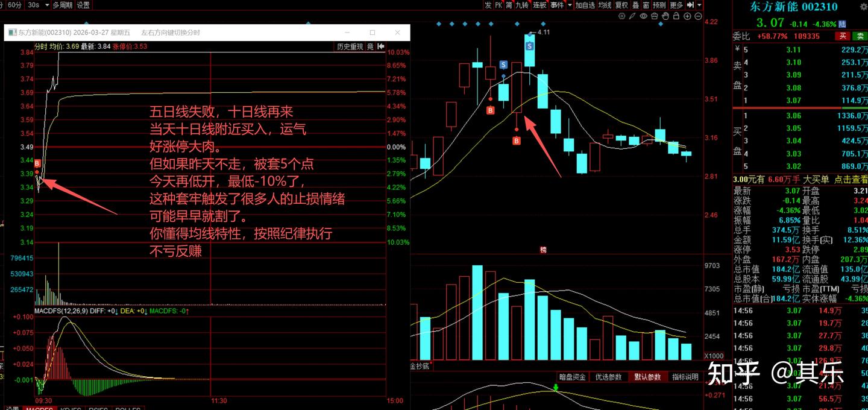
Task: Click the collapse arrow icon in intraday window
Action: click(x=382, y=46)
